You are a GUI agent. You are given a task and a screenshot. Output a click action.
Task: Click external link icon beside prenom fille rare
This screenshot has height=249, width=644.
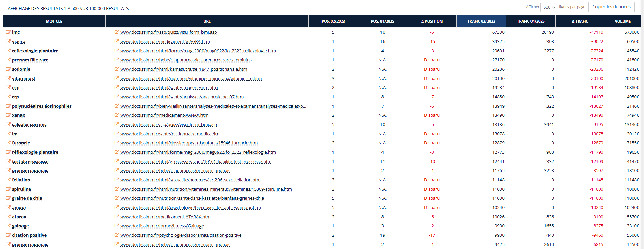click(x=8, y=60)
